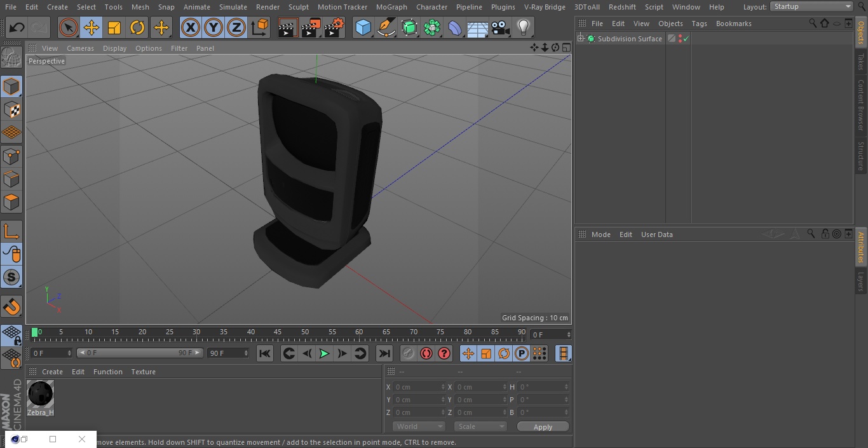Click frame 45 on the timeline ruler

point(278,332)
